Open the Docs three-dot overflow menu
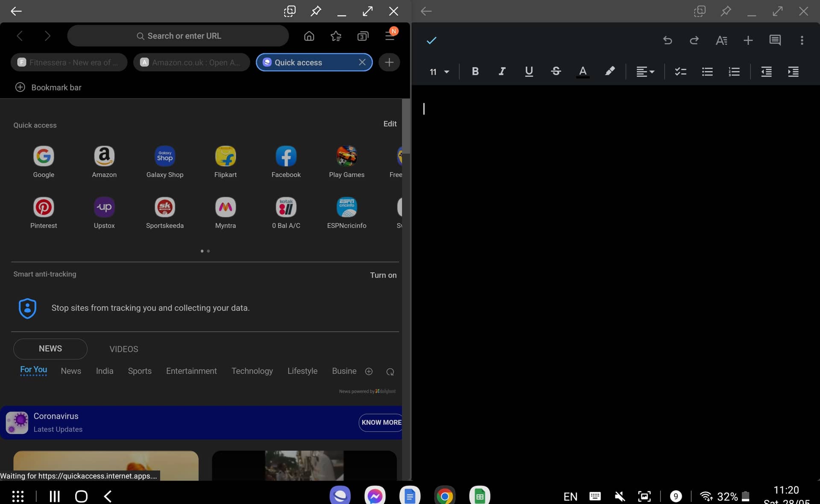This screenshot has width=820, height=504. tap(802, 40)
